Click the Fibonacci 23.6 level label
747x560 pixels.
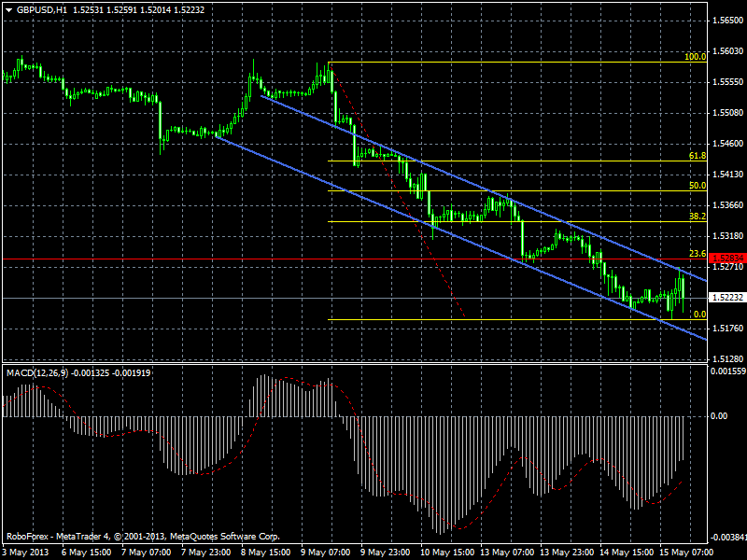[x=698, y=253]
